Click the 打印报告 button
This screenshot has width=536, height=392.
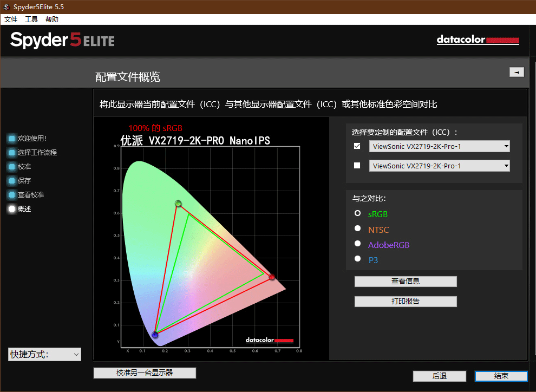tap(406, 302)
